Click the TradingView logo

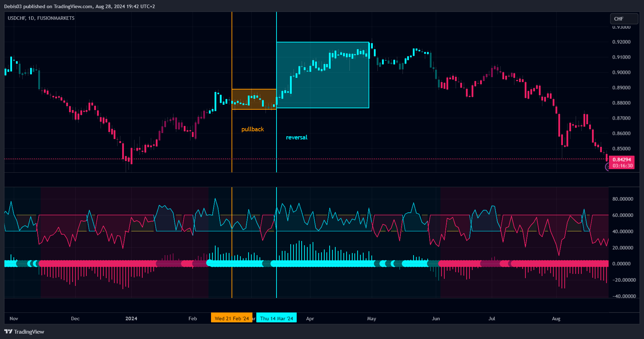tap(24, 332)
